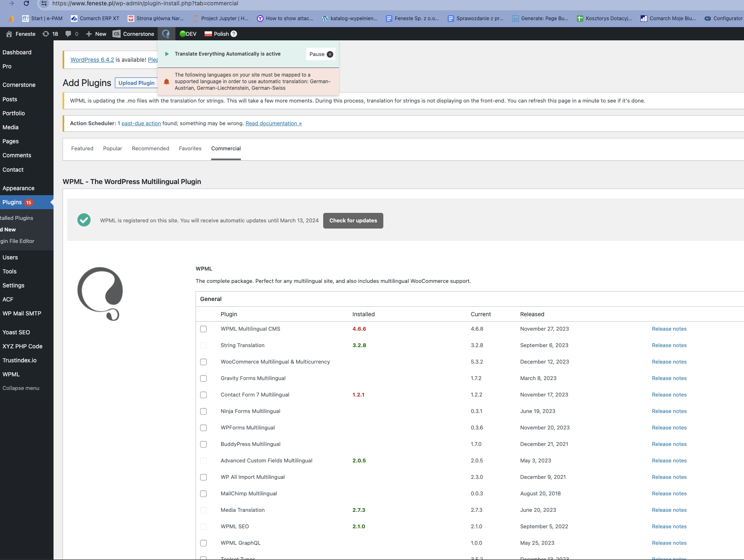Click the bell warning icon in language notice
This screenshot has height=560, width=744.
coord(166,82)
